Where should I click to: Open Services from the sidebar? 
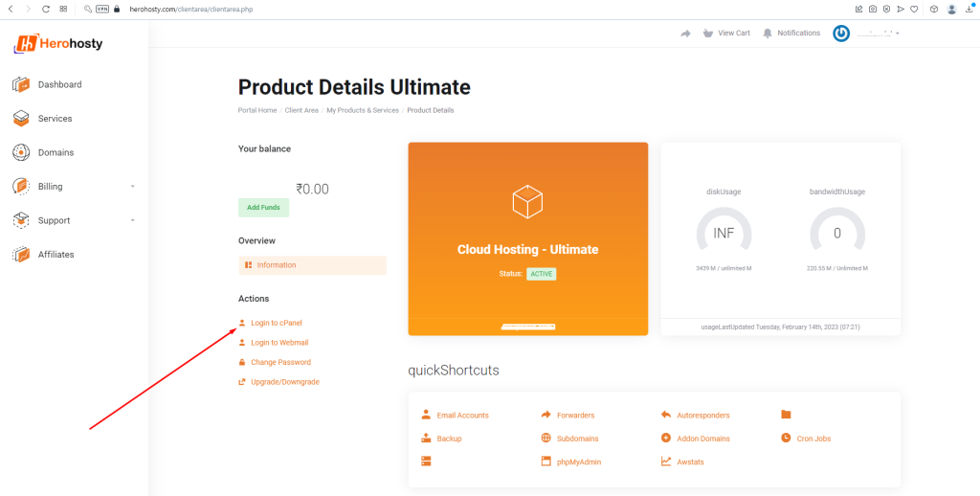[55, 119]
